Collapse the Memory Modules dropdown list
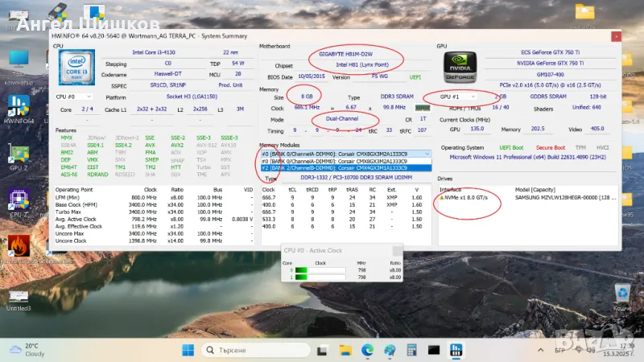The image size is (644, 362). pos(426,153)
